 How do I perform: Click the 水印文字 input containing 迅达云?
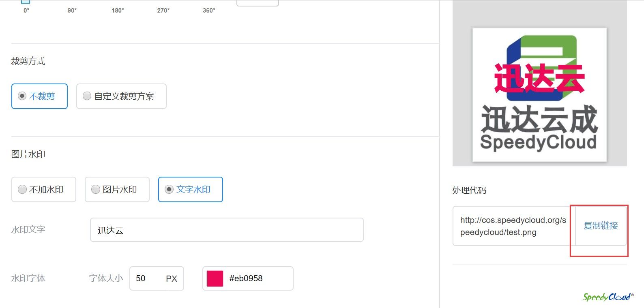[227, 230]
